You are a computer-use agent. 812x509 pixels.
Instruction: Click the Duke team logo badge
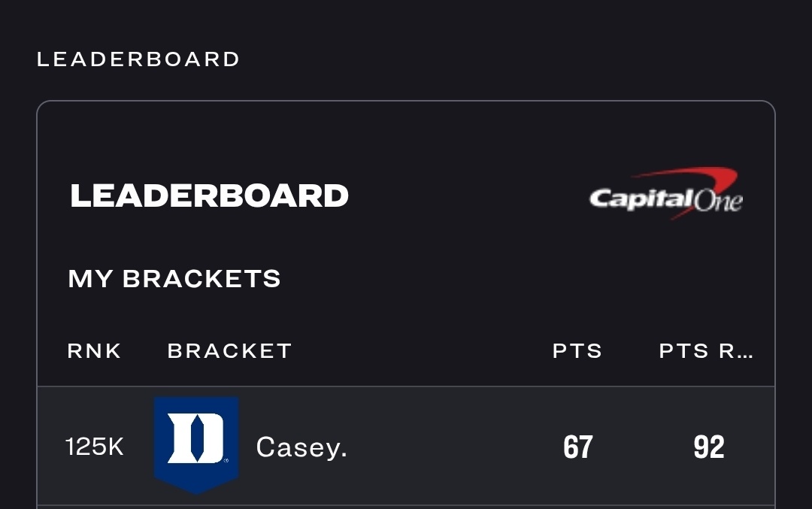196,445
